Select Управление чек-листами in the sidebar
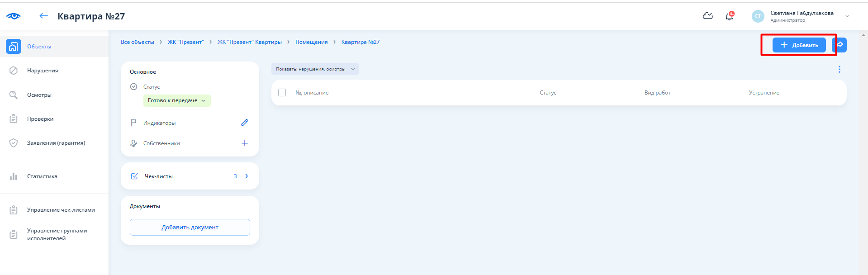 point(61,210)
